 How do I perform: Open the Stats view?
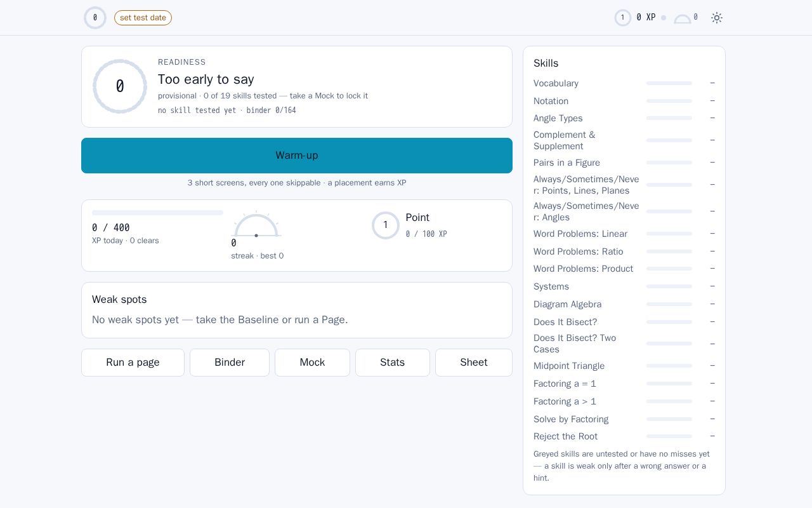393,363
